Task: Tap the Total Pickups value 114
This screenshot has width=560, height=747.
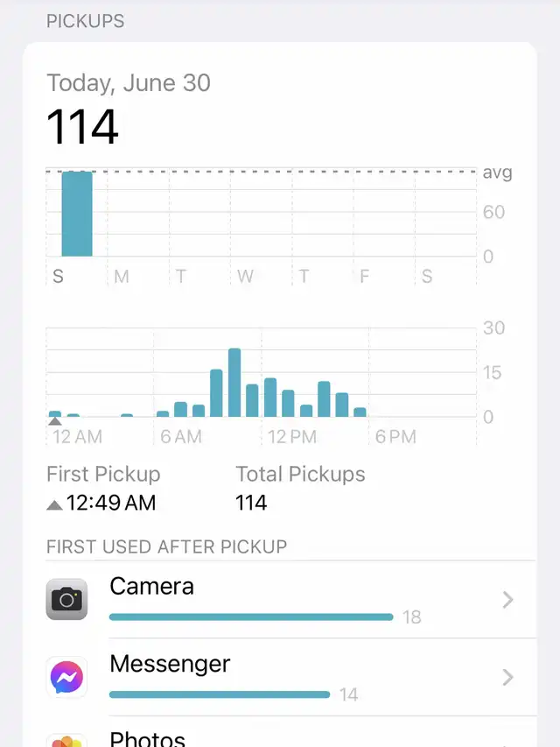Action: click(251, 503)
